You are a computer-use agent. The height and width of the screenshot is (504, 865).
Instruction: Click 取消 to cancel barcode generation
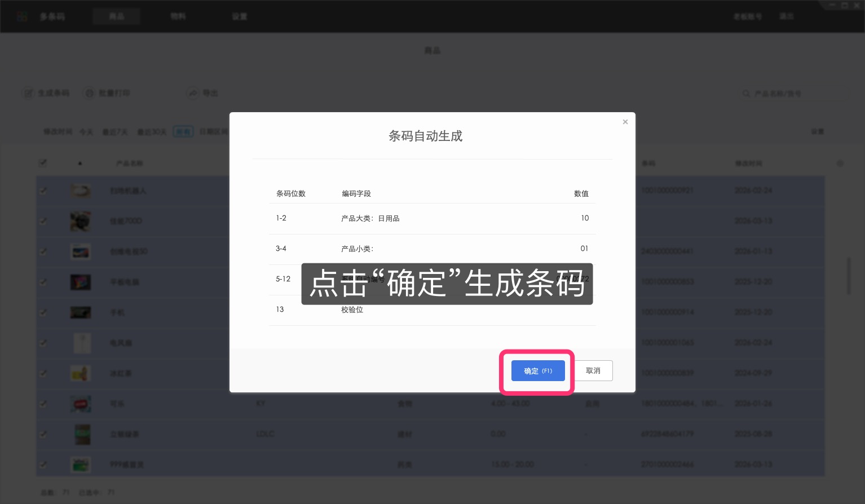coord(593,370)
